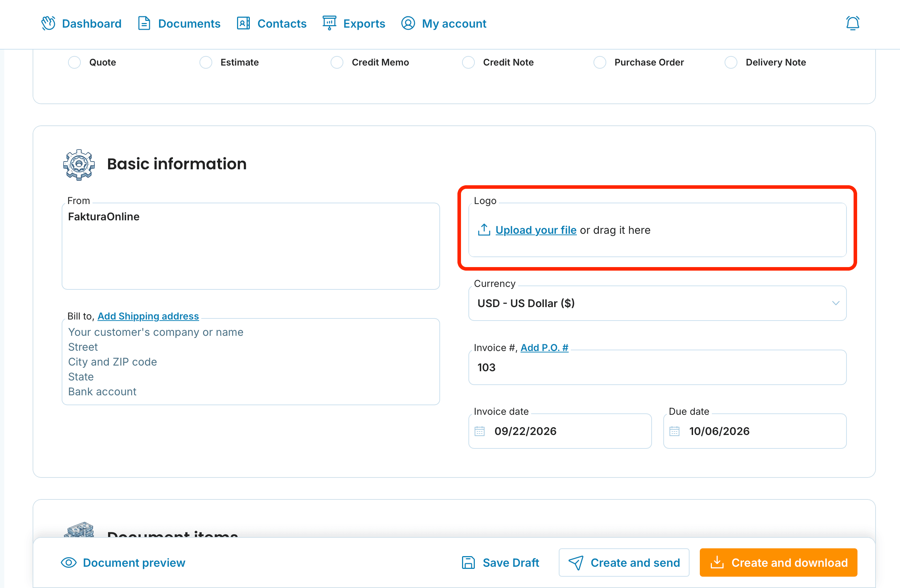Click the upload arrow icon in Logo
The width and height of the screenshot is (900, 588).
[x=484, y=230]
